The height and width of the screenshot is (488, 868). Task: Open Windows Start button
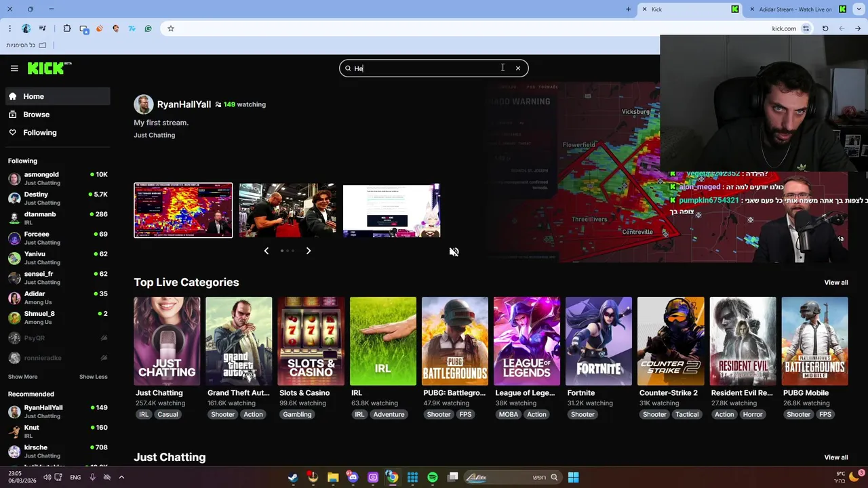[573, 477]
